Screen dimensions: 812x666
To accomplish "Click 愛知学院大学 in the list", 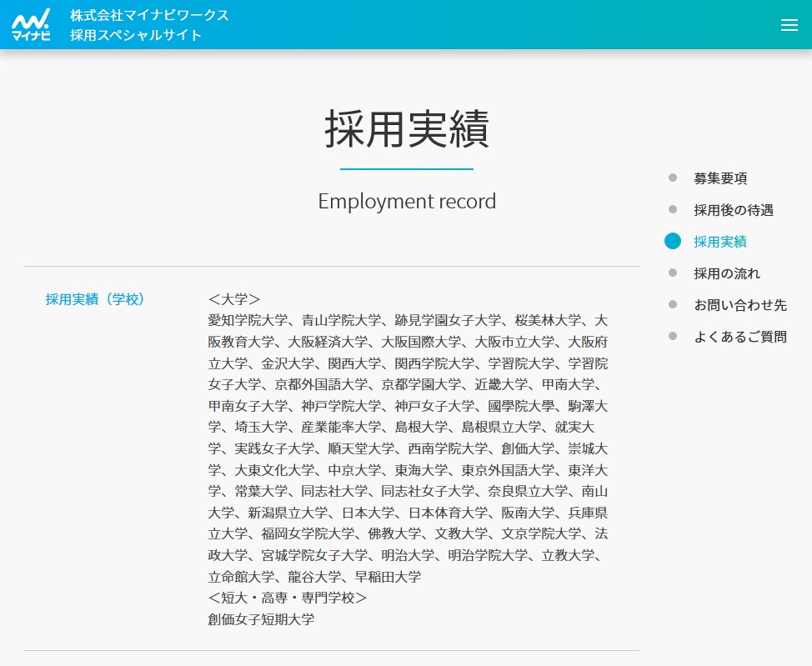I will [x=248, y=320].
